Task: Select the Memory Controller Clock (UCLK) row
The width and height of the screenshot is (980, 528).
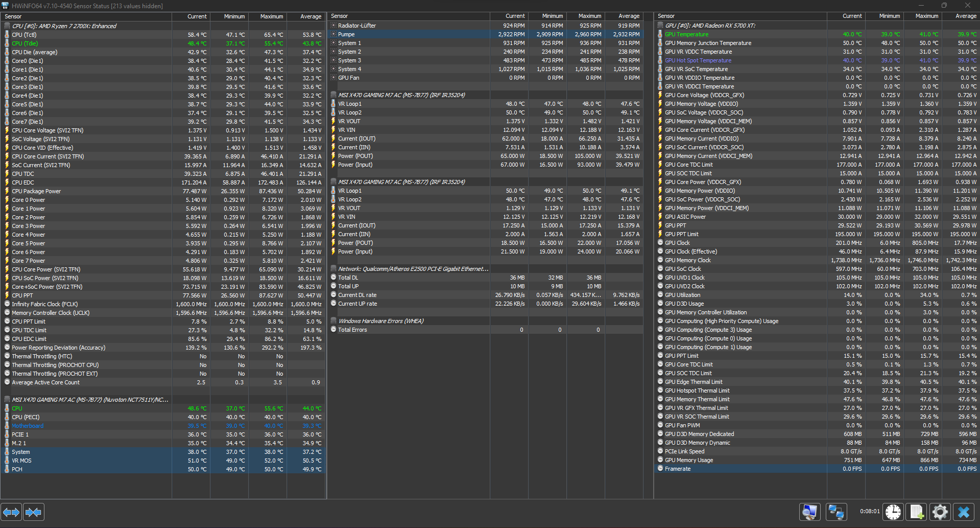Action: click(163, 313)
